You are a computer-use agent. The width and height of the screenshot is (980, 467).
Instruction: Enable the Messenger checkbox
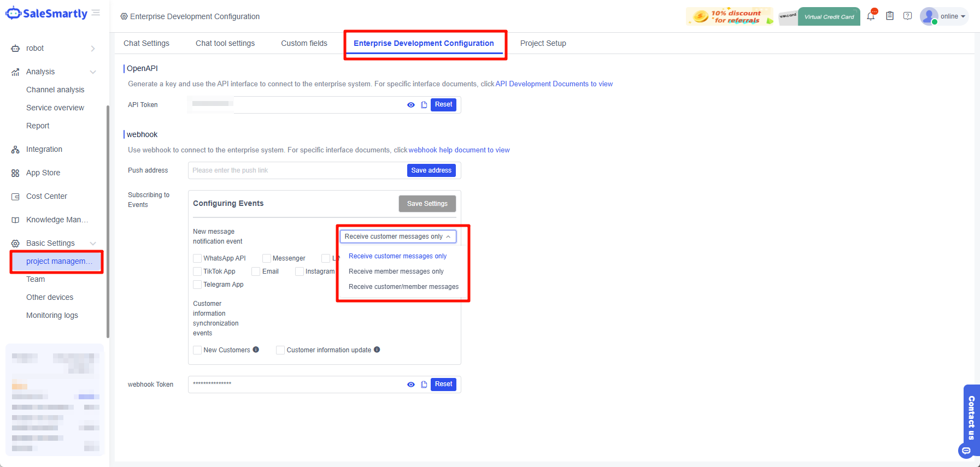[x=267, y=258]
